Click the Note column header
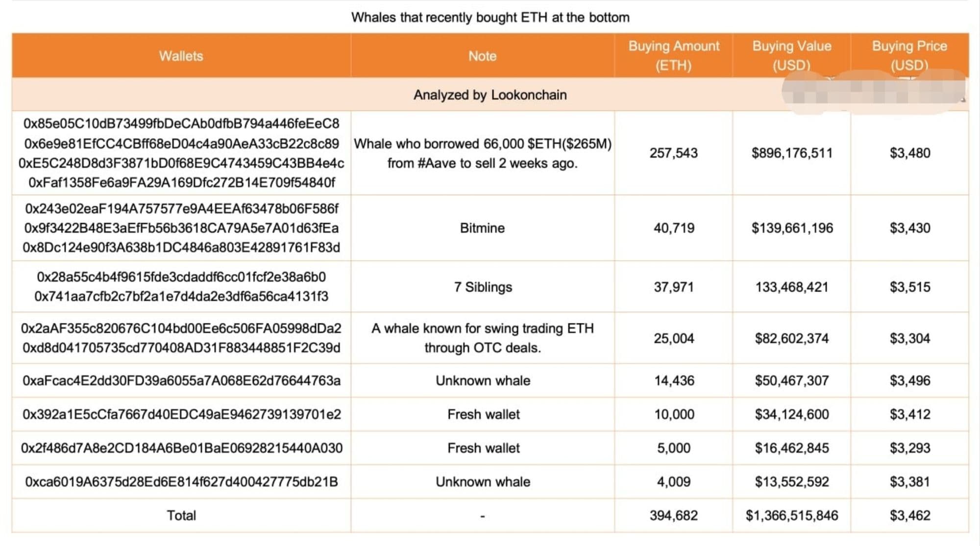980x546 pixels. 482,56
